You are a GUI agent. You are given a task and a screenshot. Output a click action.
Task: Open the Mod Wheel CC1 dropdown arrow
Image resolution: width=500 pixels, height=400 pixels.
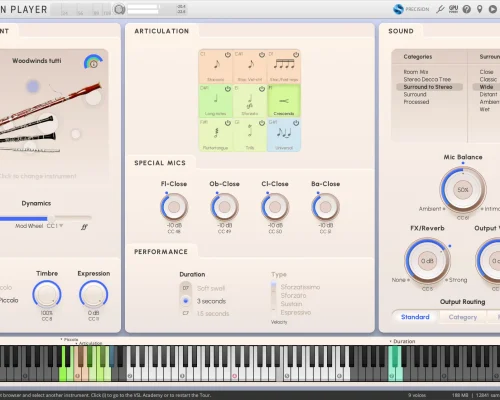pyautogui.click(x=61, y=226)
